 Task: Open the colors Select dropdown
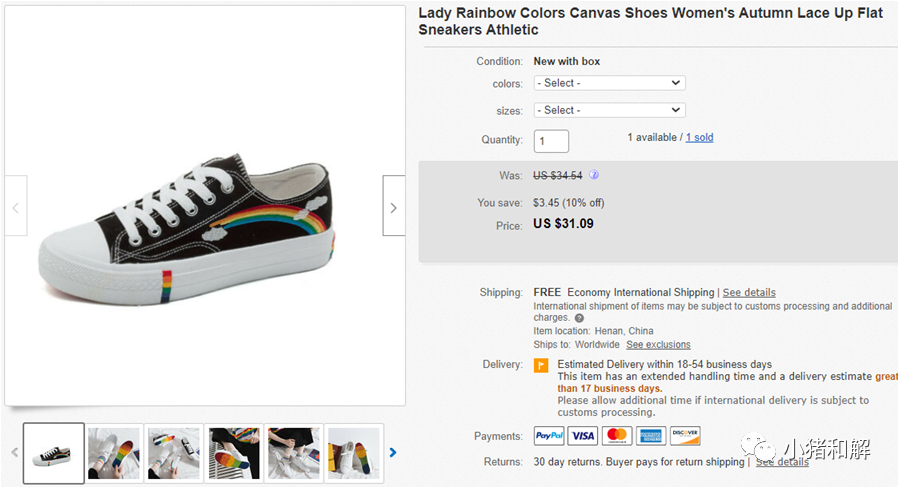609,83
